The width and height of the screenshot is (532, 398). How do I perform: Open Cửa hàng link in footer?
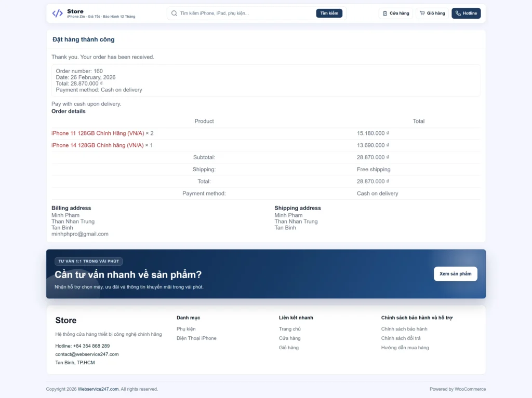coord(289,338)
